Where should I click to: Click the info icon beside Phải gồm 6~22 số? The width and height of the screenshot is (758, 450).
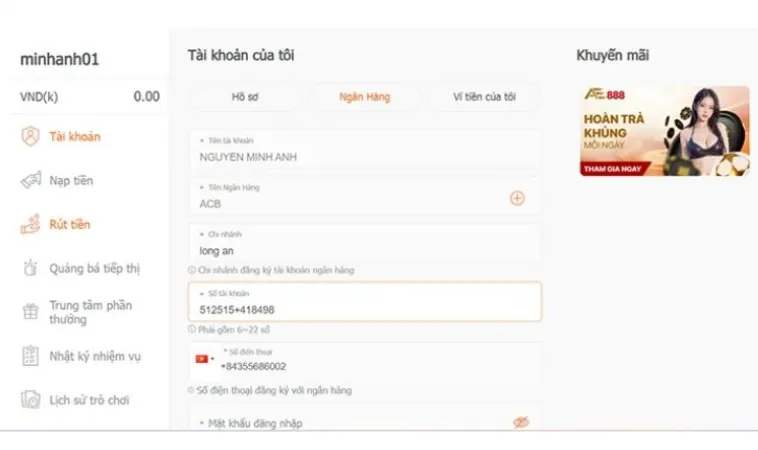[192, 329]
